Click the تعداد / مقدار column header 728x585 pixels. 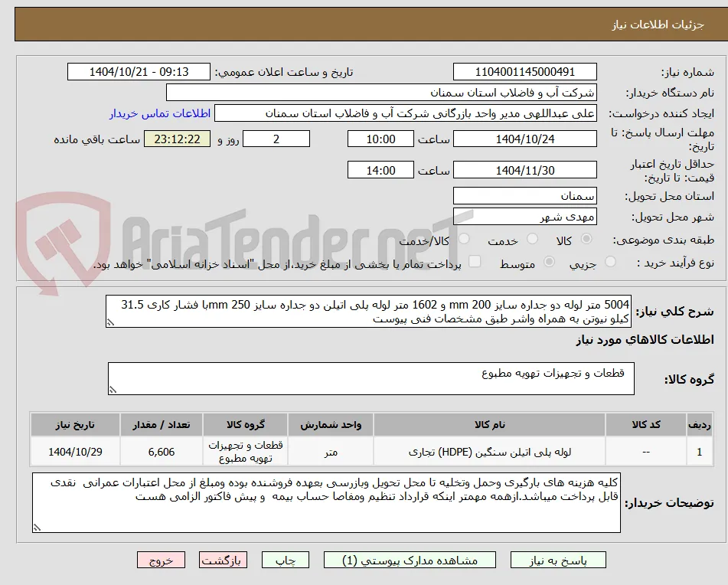[161, 424]
